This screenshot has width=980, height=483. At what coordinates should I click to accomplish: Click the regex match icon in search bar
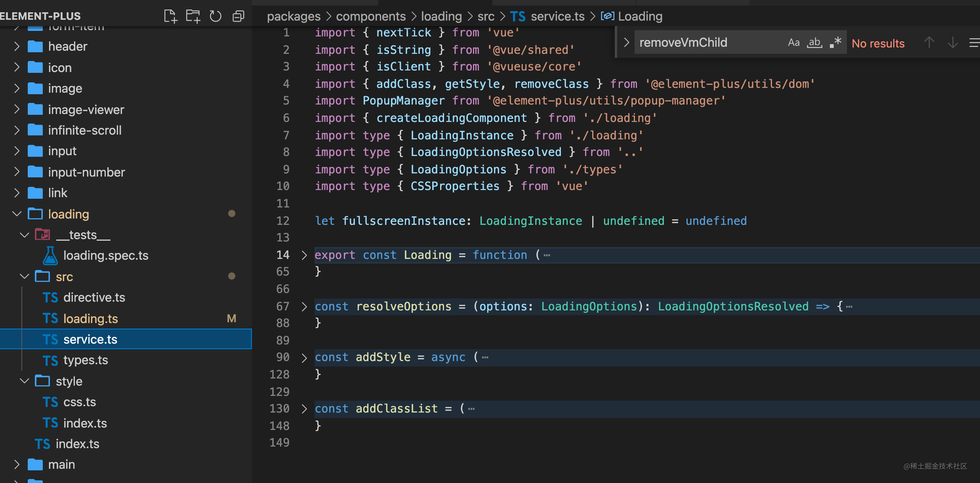point(836,42)
